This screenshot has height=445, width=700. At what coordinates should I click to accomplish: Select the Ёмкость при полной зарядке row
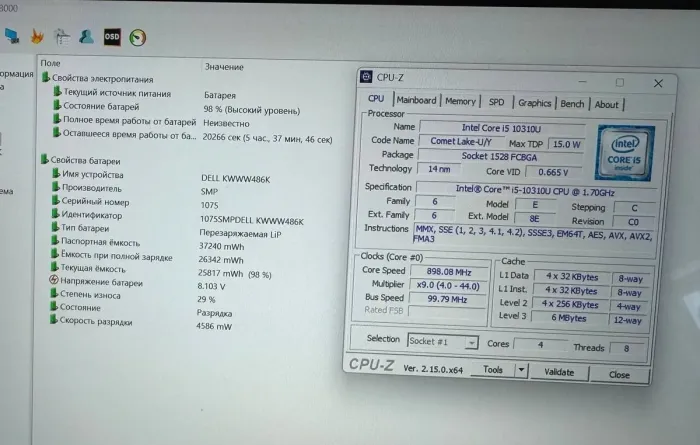tap(147, 258)
